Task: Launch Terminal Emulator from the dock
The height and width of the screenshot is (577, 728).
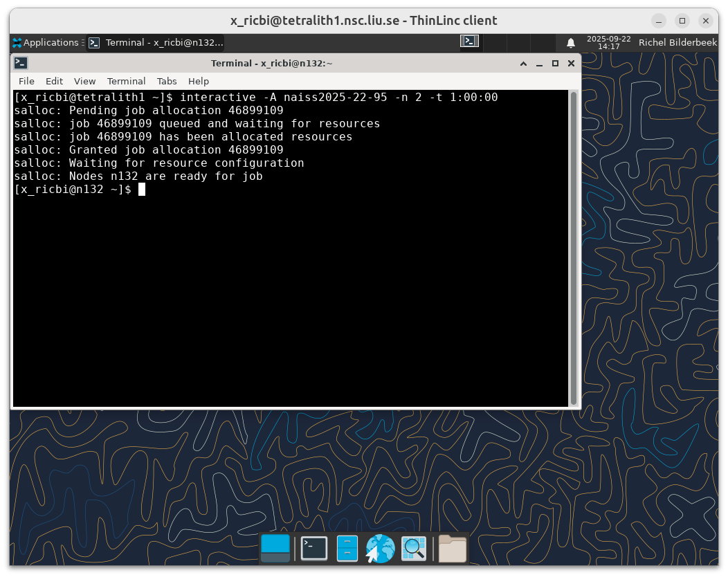Action: [313, 548]
